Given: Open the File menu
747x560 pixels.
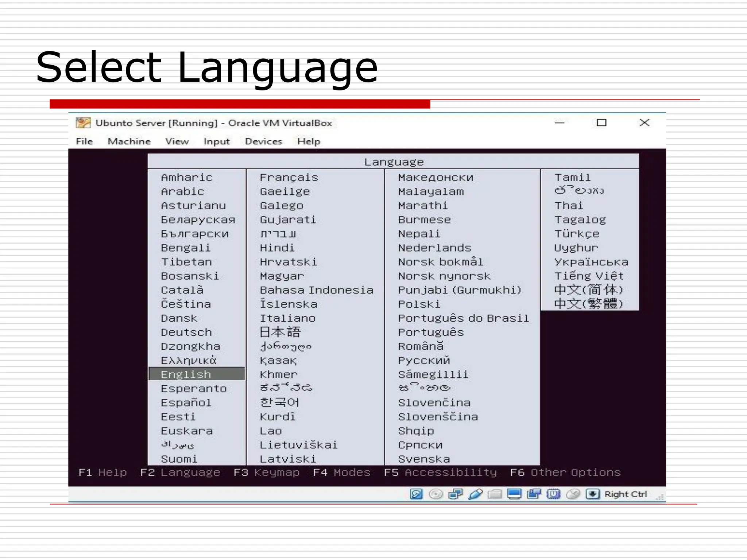Looking at the screenshot, I should click(84, 141).
